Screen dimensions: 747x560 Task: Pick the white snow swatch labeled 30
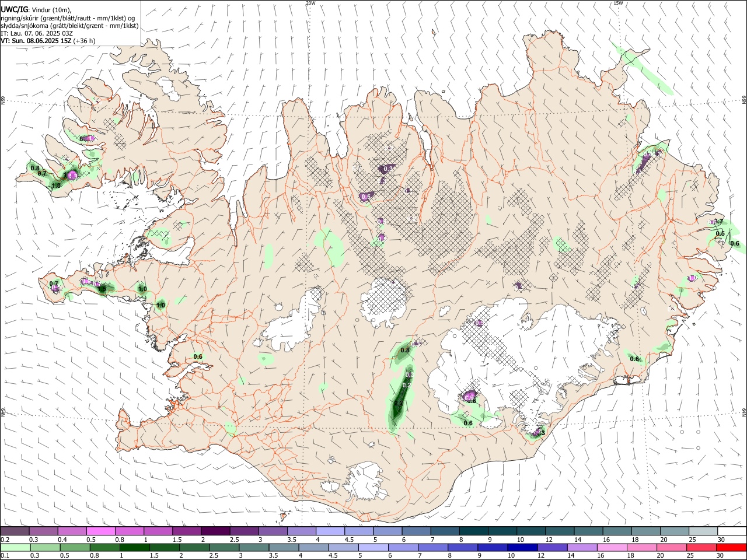click(732, 531)
